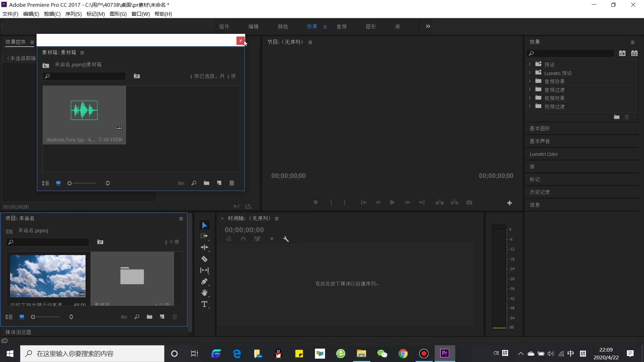Toggle snap magnet in timeline
This screenshot has width=644, height=362.
tap(243, 239)
